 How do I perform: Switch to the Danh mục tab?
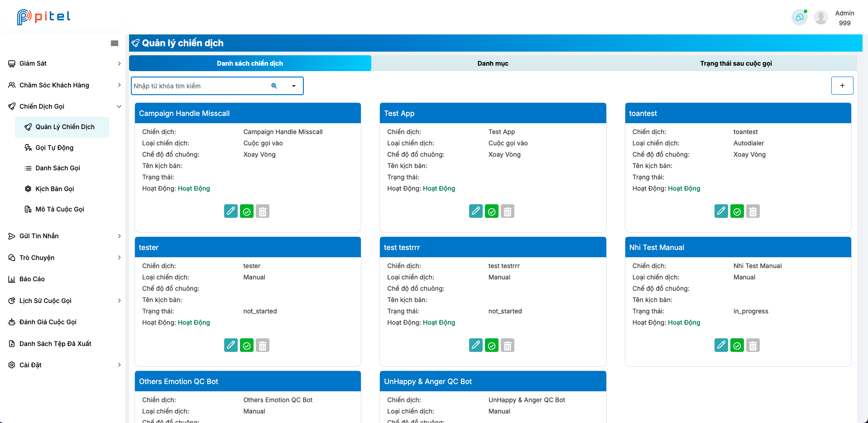pyautogui.click(x=493, y=63)
